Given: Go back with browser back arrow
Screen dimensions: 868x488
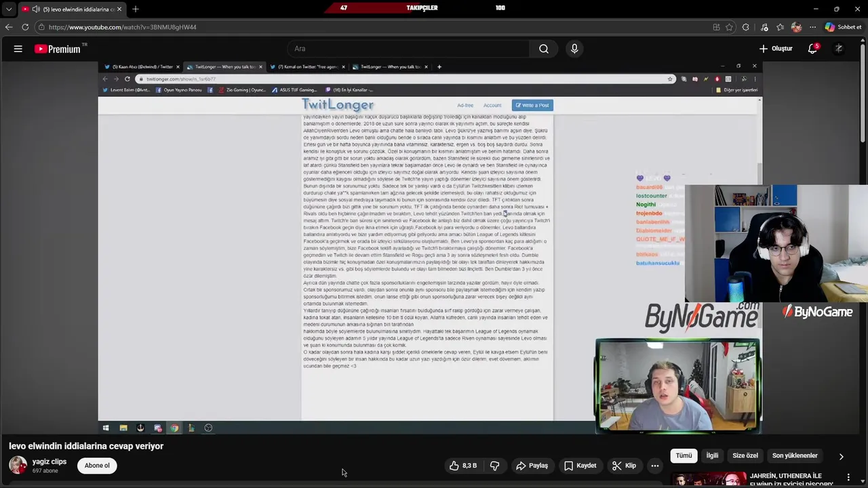Looking at the screenshot, I should 9,27.
